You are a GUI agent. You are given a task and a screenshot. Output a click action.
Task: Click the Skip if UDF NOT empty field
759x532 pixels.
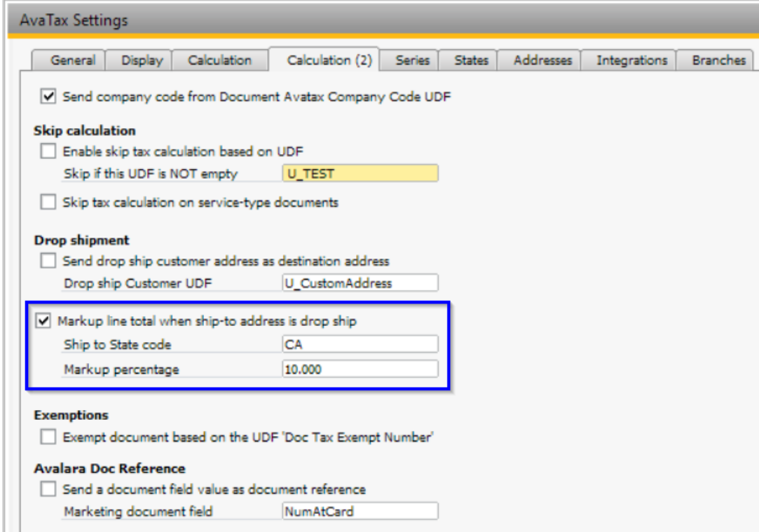(x=360, y=173)
